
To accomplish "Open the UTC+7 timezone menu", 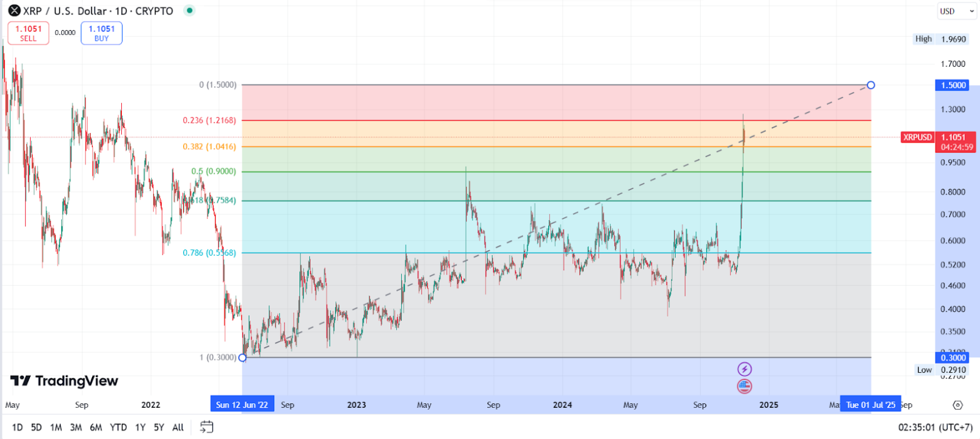I will (x=935, y=427).
